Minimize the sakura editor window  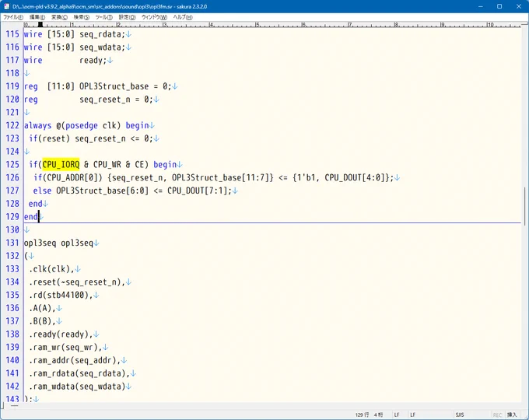[x=481, y=6]
